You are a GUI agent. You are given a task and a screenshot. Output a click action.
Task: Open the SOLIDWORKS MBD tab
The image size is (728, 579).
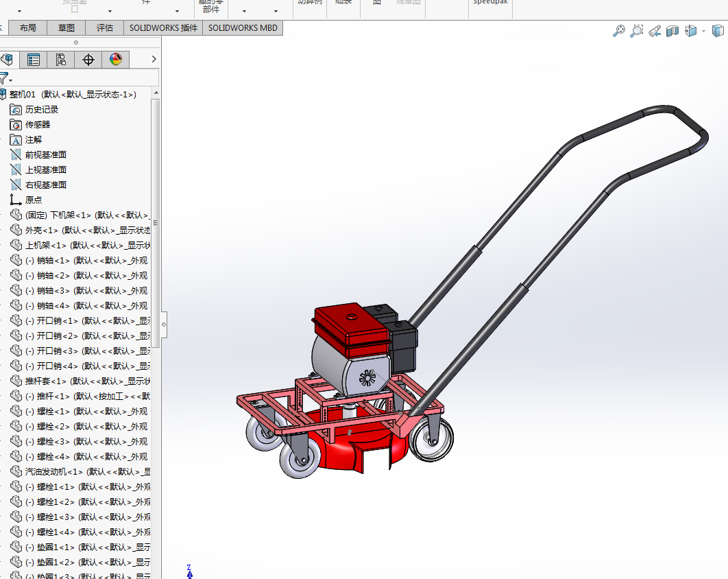[243, 28]
